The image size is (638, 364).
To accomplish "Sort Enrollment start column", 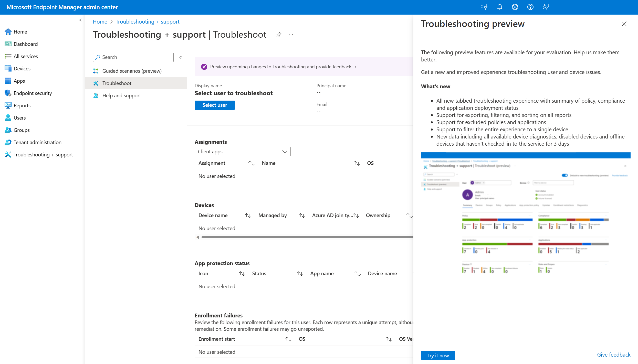I will 288,339.
